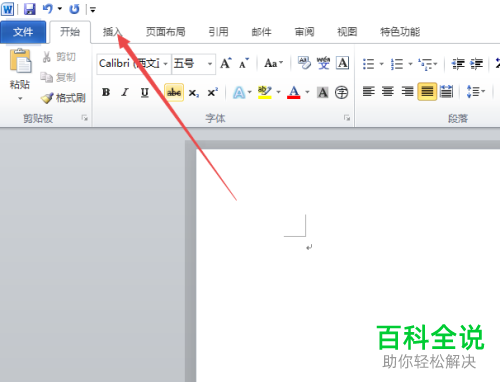
Task: Center align text
Action: click(388, 91)
